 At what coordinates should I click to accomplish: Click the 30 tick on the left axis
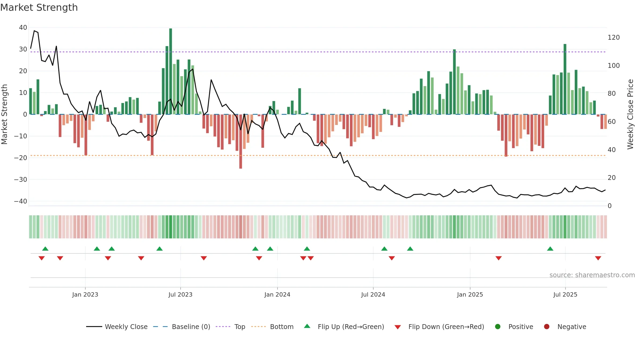pos(23,49)
